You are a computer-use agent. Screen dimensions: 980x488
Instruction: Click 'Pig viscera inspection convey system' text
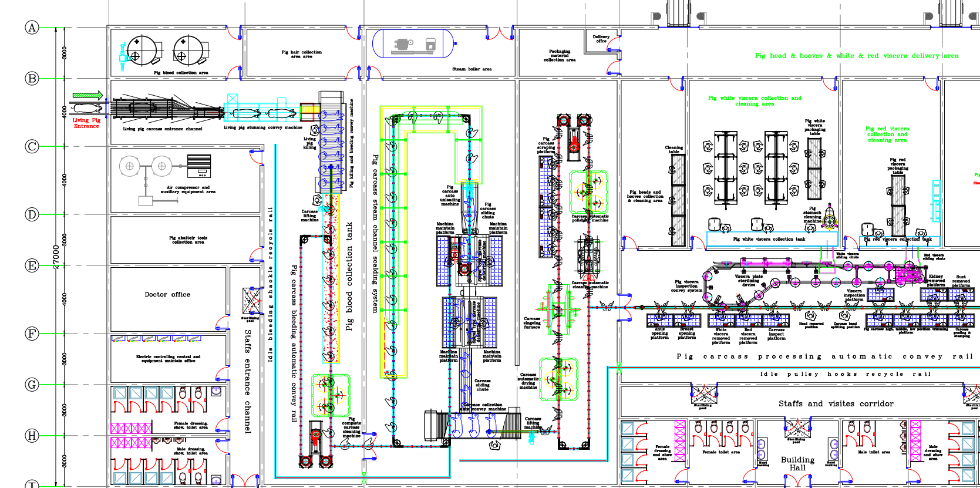(686, 286)
